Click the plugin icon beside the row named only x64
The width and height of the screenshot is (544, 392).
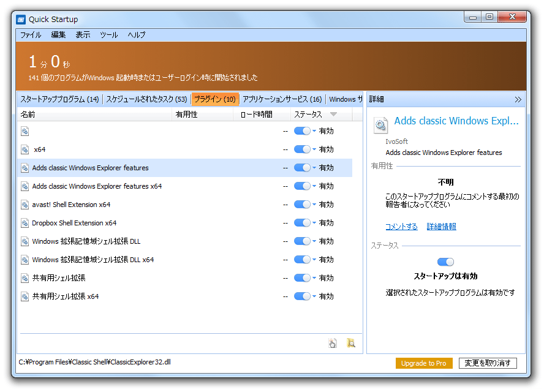point(25,149)
